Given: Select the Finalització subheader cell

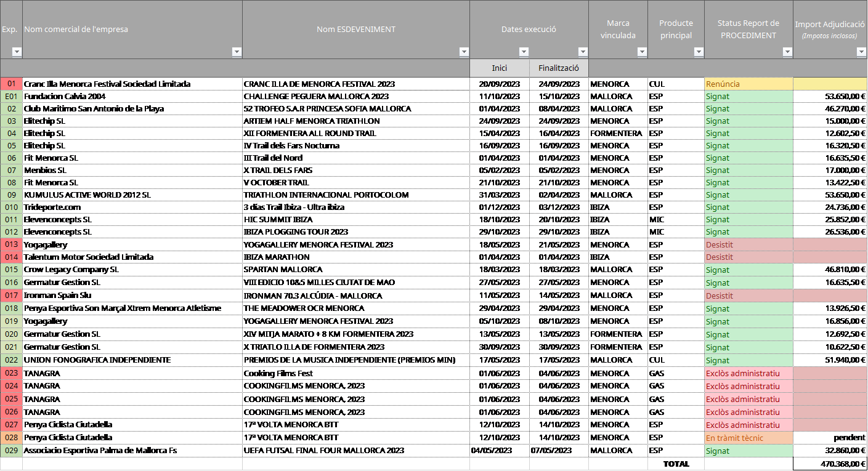Looking at the screenshot, I should pos(559,68).
